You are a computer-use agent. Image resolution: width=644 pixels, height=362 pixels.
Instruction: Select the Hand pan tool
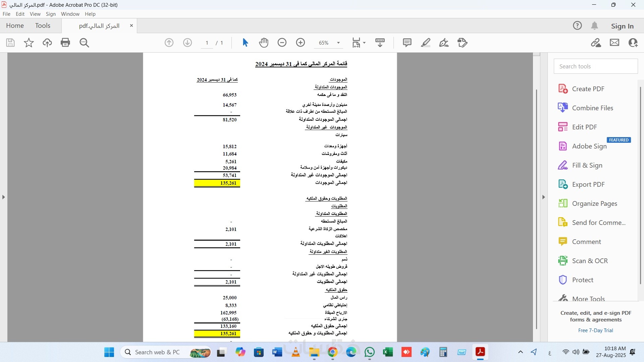264,43
